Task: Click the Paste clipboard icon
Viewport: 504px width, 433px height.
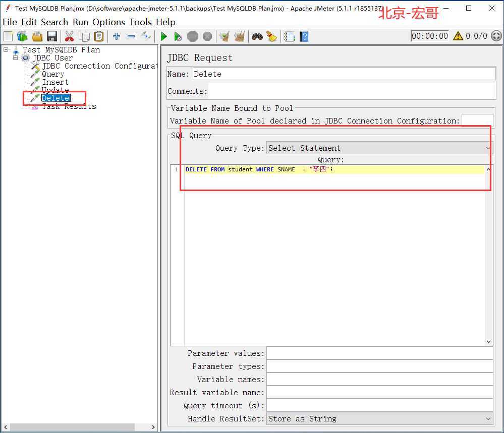Action: coord(99,36)
